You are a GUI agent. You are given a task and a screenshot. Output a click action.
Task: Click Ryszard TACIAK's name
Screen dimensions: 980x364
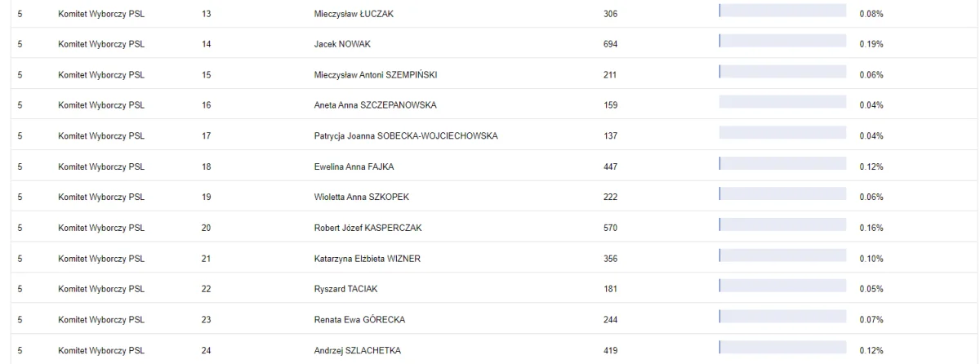pos(347,291)
